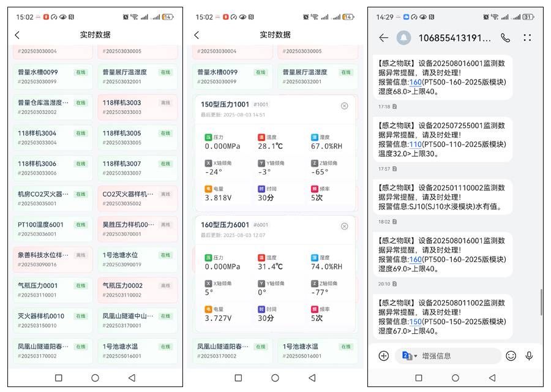Tap the contact avatar in SMS header
Image resolution: width=551 pixels, height=392 pixels.
tap(403, 38)
